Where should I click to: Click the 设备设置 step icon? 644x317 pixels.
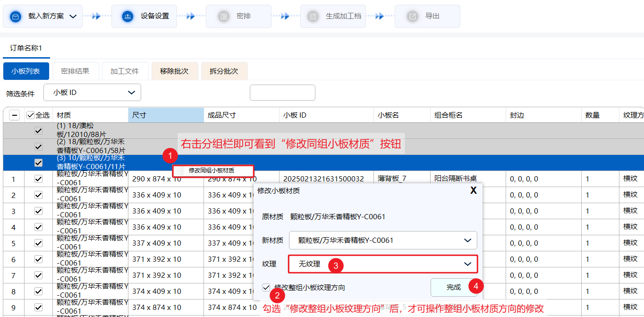127,17
